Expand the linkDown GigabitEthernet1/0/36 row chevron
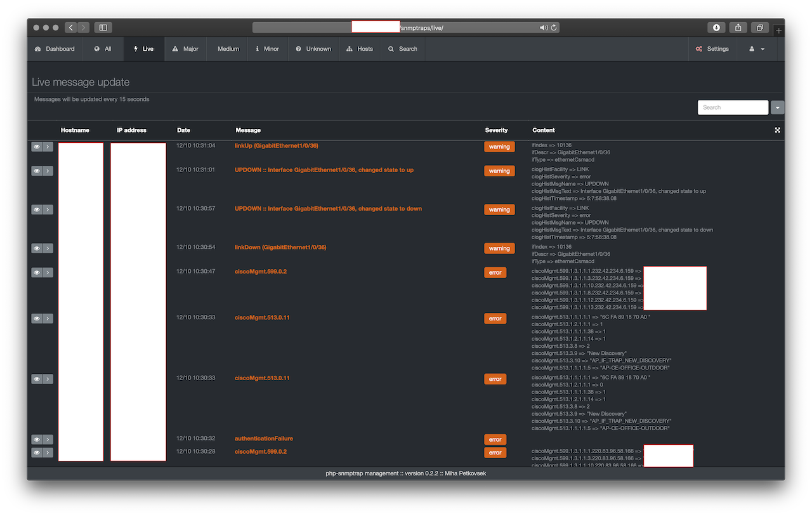The image size is (812, 516). click(x=48, y=248)
